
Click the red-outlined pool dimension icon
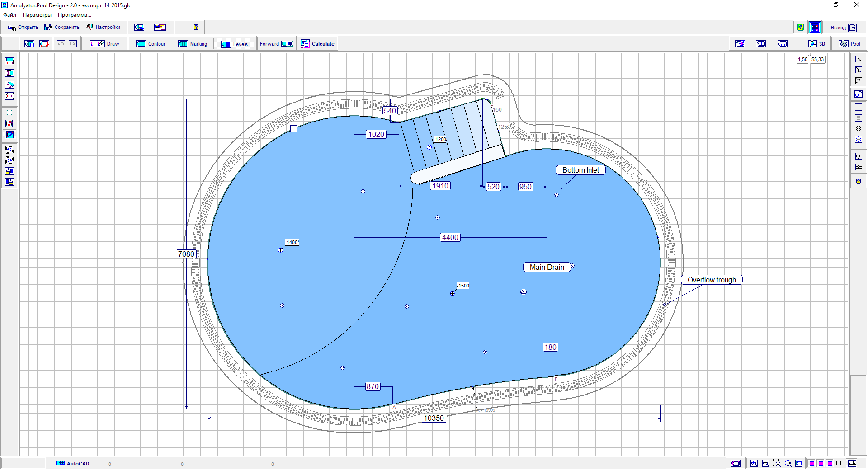coord(44,44)
